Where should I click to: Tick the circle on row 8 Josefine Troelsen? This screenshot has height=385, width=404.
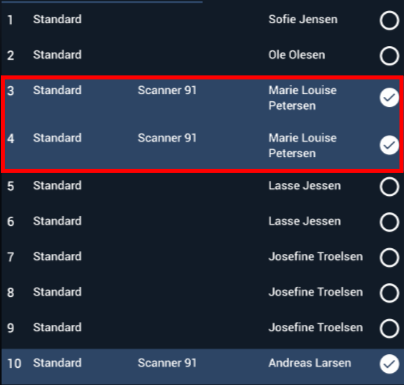coord(389,293)
